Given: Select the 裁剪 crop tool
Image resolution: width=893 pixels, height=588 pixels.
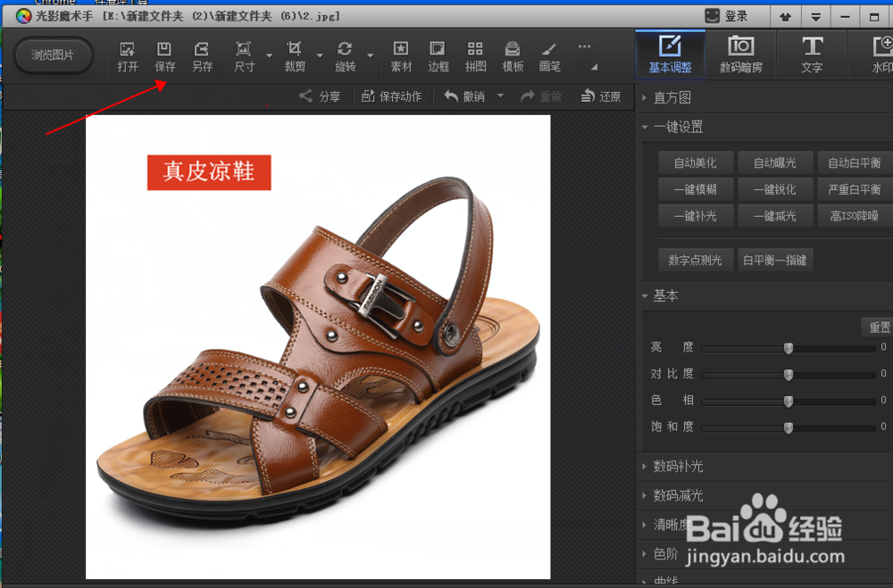Looking at the screenshot, I should point(295,56).
